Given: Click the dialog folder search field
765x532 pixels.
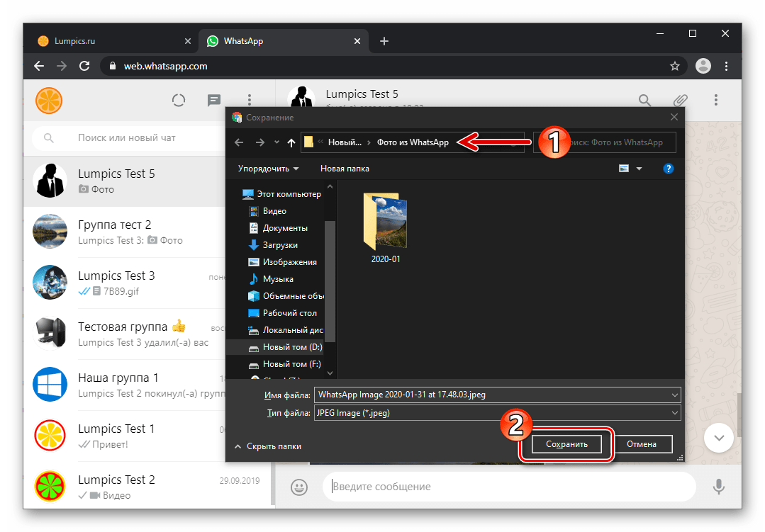Looking at the screenshot, I should click(605, 142).
